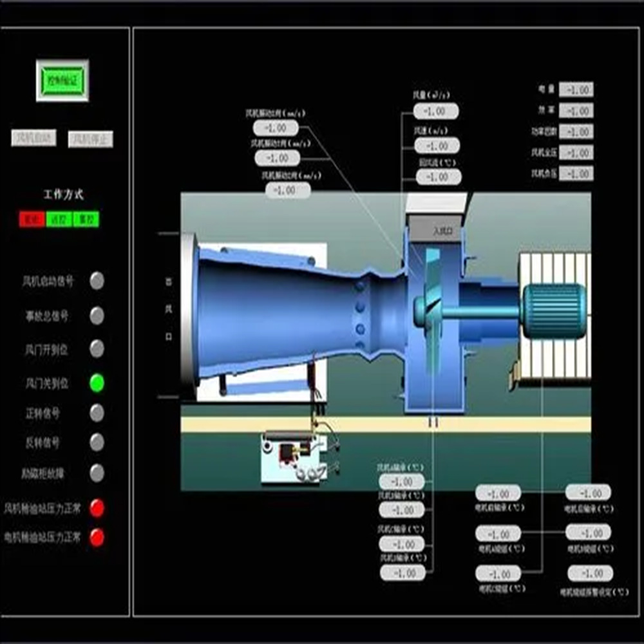644x644 pixels.
Task: Select the ℃ value field below 风速
Action: click(x=439, y=177)
